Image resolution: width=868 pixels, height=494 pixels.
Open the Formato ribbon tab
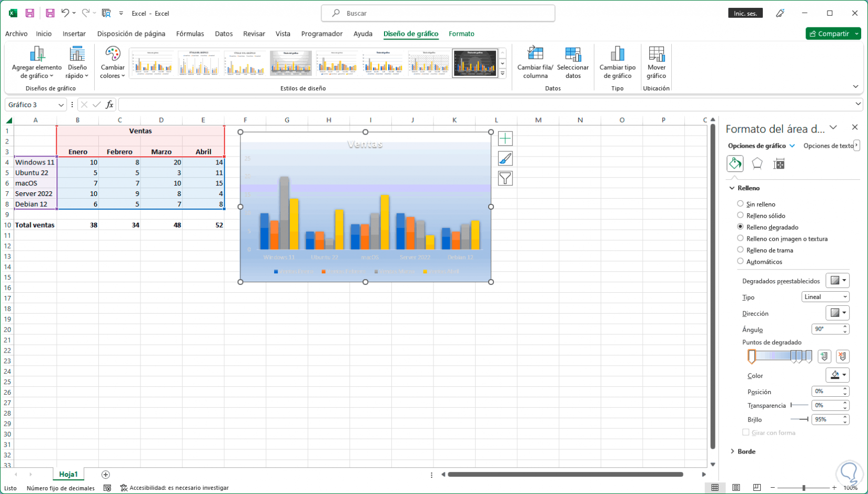[x=461, y=34]
